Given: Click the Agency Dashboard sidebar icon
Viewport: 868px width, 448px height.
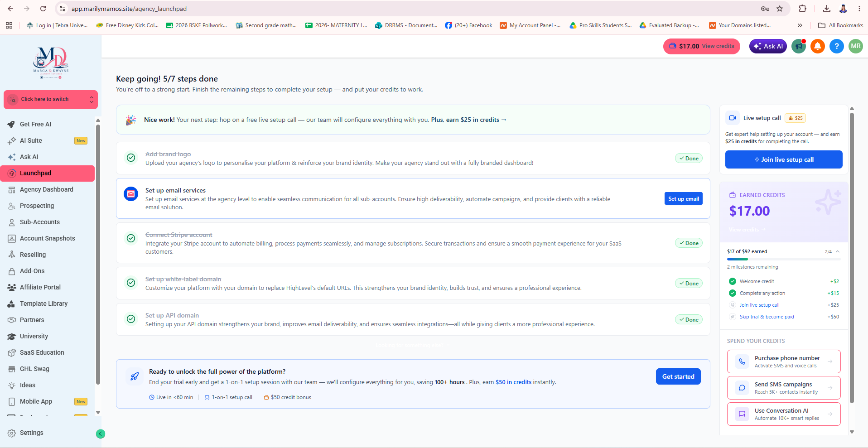Looking at the screenshot, I should pos(12,189).
